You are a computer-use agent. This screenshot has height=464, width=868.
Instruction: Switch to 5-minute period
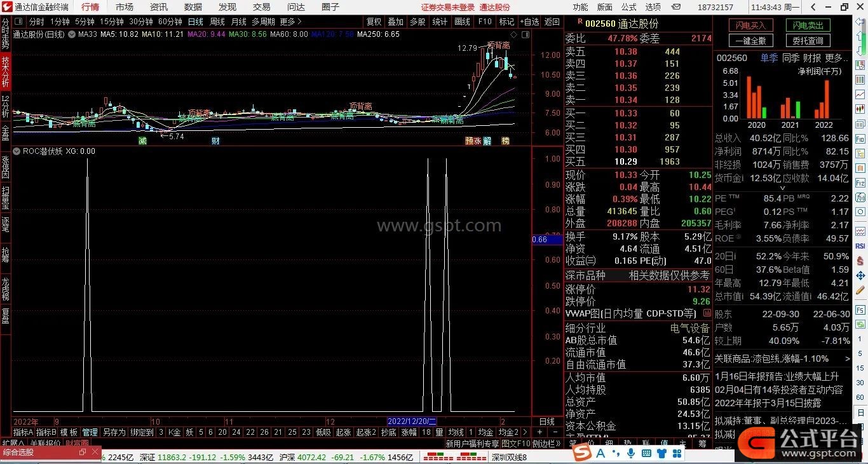pyautogui.click(x=85, y=22)
